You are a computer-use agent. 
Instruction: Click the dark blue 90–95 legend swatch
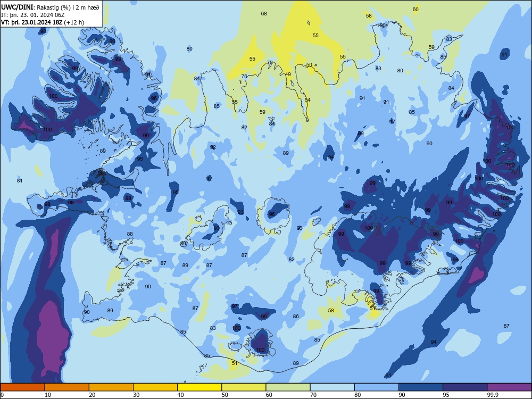421,387
